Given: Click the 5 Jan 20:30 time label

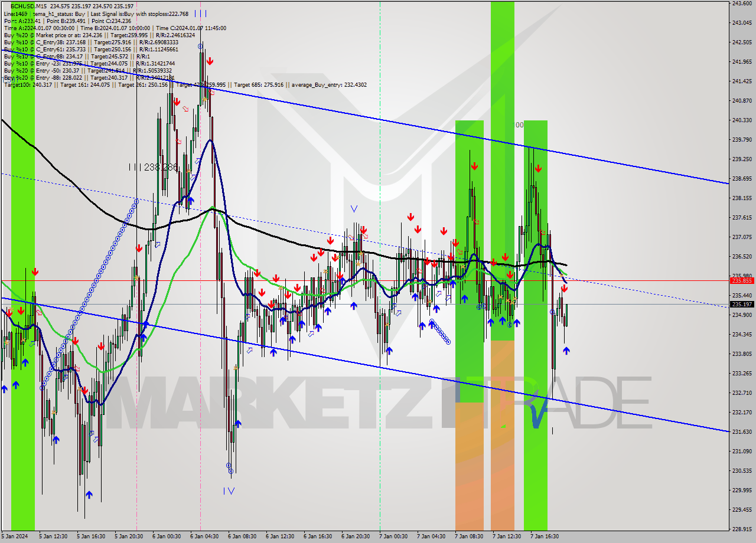Looking at the screenshot, I should tap(129, 537).
